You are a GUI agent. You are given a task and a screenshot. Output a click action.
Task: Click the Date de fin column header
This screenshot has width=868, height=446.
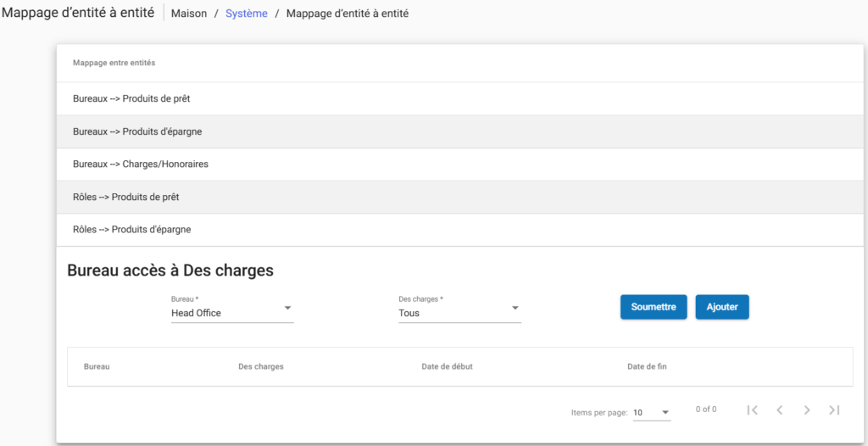point(648,367)
